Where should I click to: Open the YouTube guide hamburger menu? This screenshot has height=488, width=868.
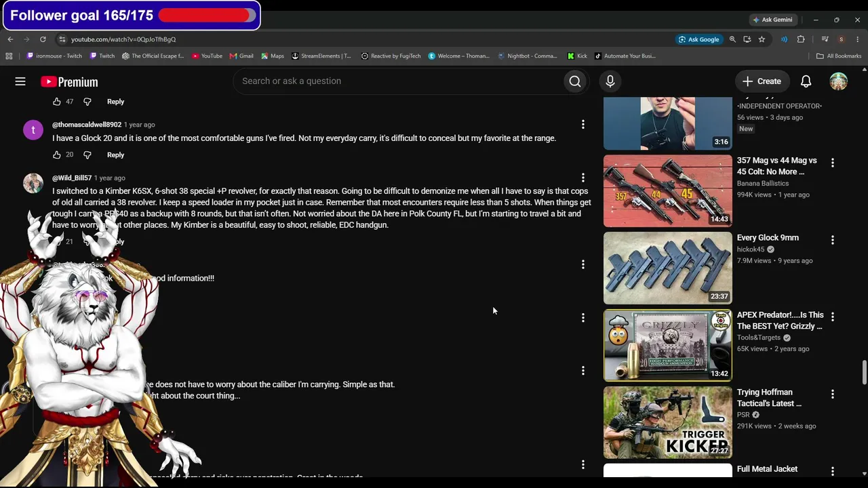coord(20,81)
